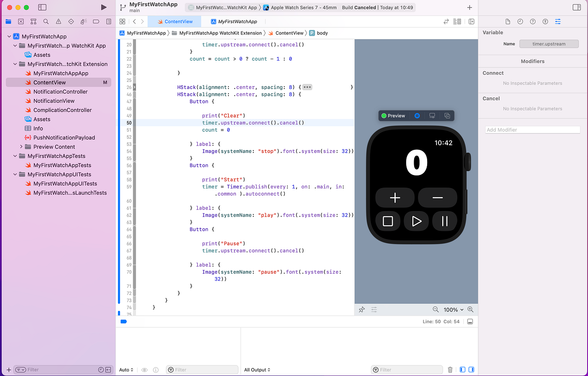Click the All Output filter field

click(x=257, y=370)
